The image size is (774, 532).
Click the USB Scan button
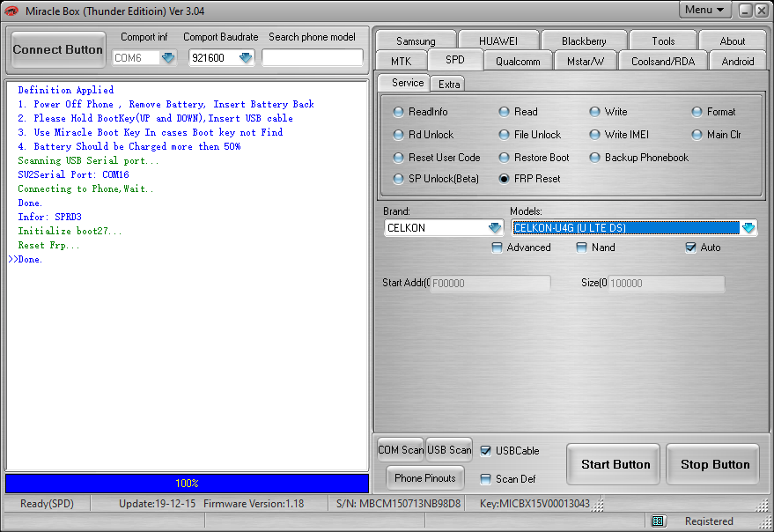449,450
